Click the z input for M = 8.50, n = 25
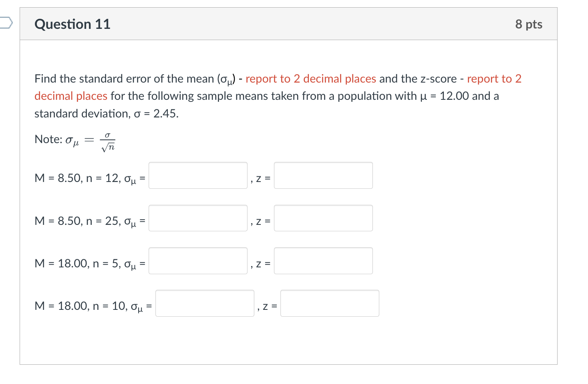The height and width of the screenshot is (384, 588). coord(323,218)
